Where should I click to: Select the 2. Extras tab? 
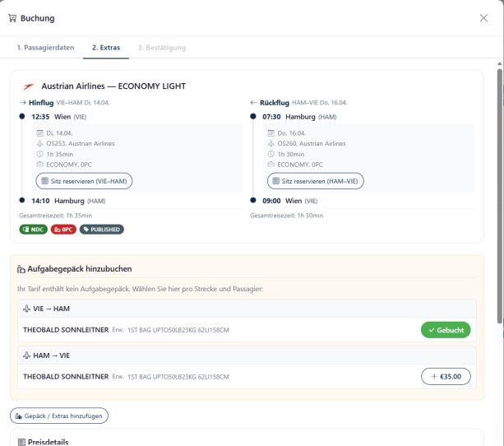[105, 48]
